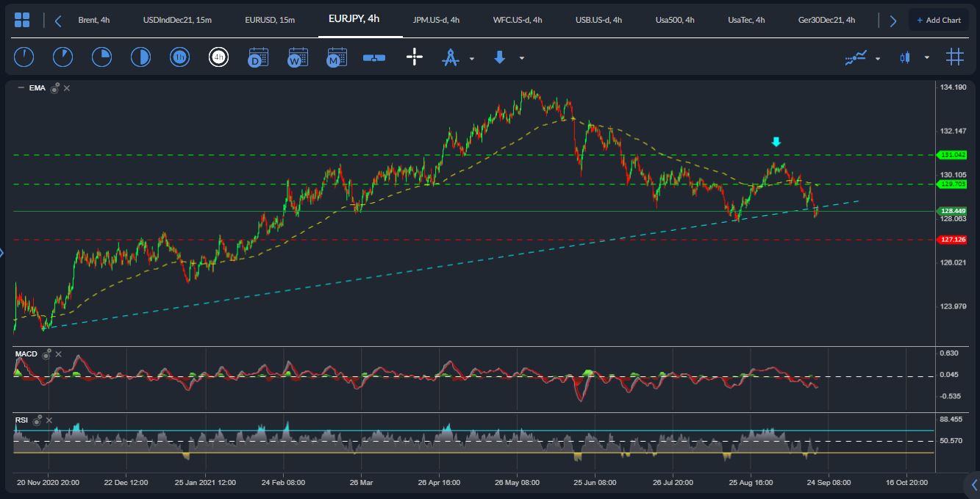Select the 129.703 green price level label
The width and height of the screenshot is (980, 499).
(x=951, y=184)
